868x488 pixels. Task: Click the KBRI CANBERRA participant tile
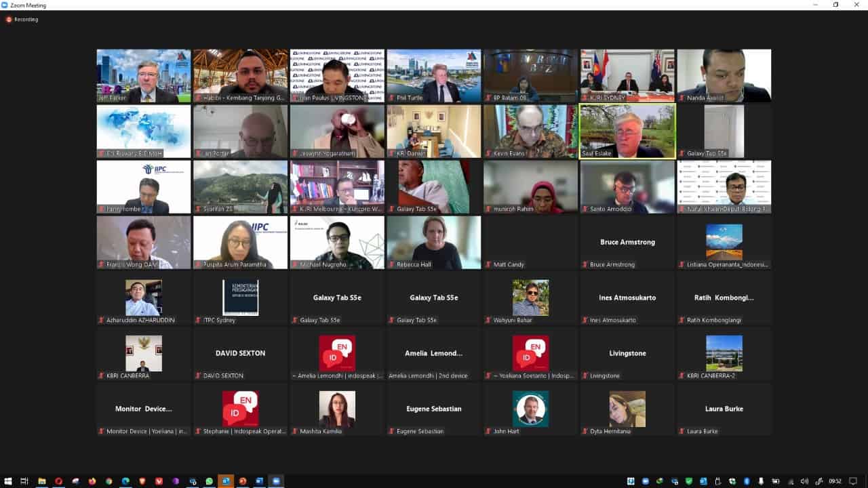(x=144, y=354)
